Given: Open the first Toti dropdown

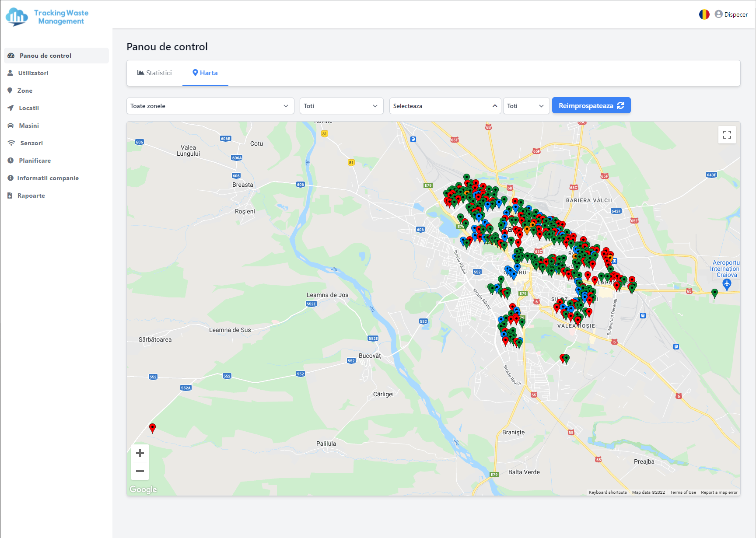Looking at the screenshot, I should tap(341, 106).
